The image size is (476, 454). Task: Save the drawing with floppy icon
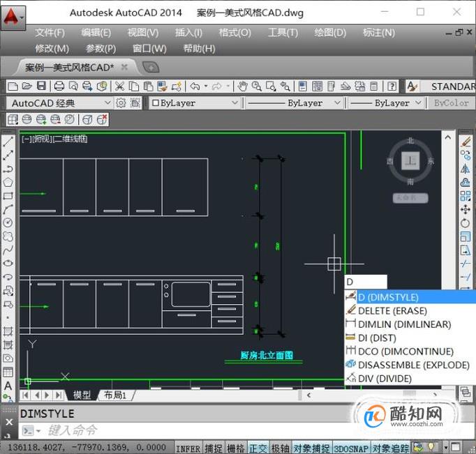(x=41, y=86)
